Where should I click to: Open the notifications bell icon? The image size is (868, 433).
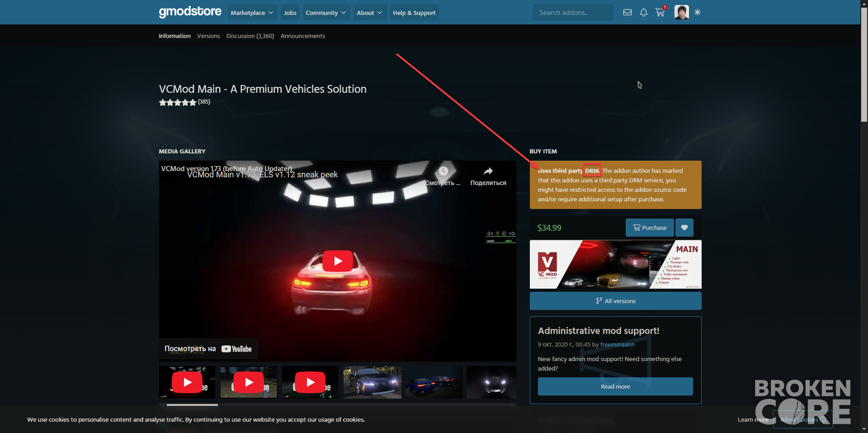tap(643, 12)
